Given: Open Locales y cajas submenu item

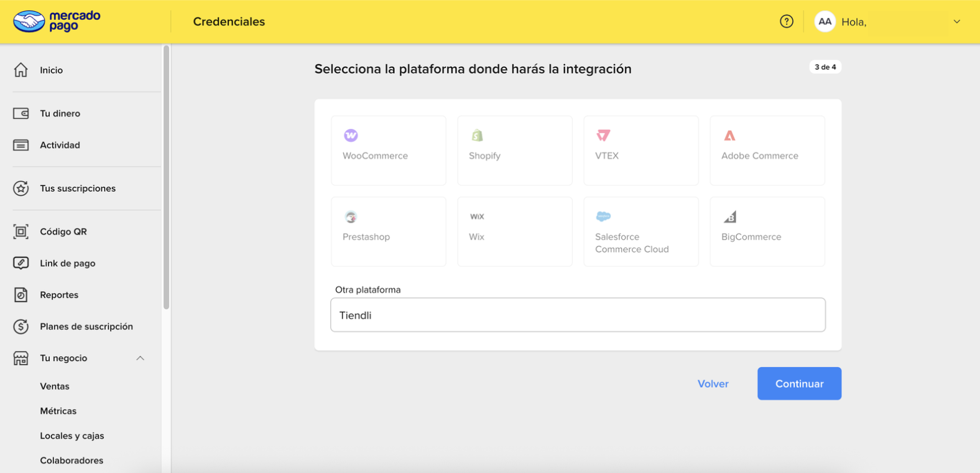Looking at the screenshot, I should pos(72,436).
